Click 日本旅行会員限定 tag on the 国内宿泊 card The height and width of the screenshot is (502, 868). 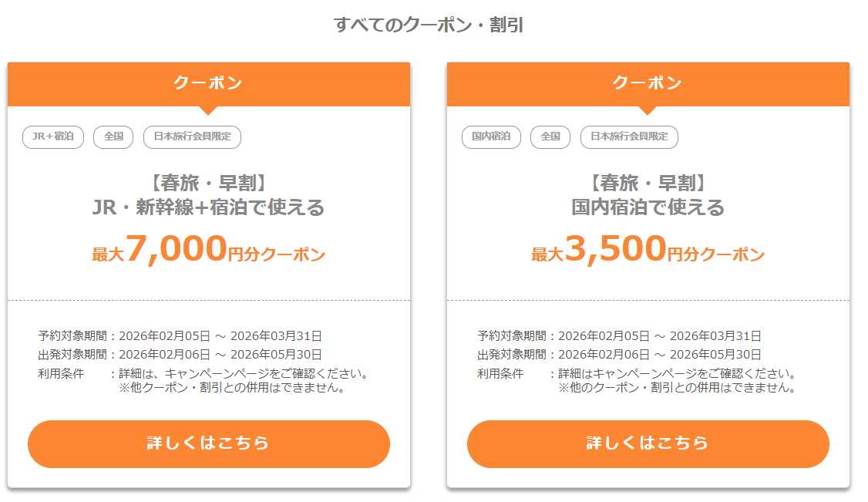point(629,136)
